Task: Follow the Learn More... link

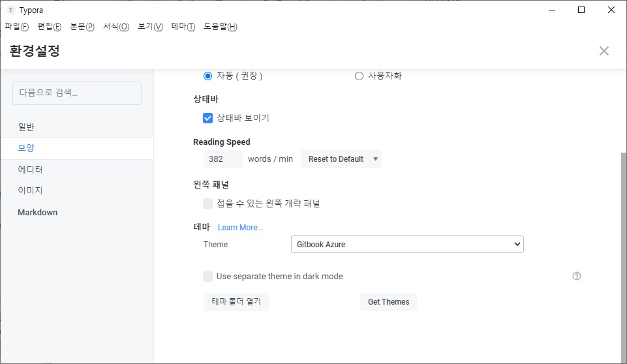Action: coord(240,228)
